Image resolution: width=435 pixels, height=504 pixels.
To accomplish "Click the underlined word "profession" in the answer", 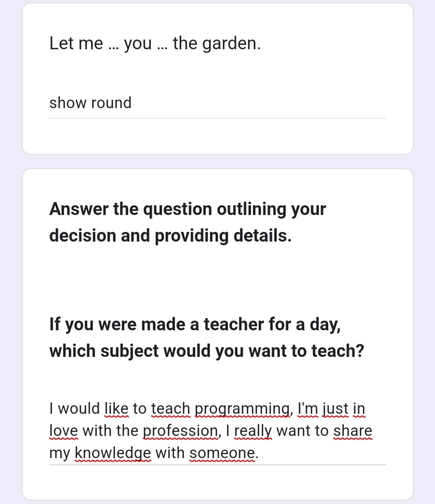I will pos(180,431).
